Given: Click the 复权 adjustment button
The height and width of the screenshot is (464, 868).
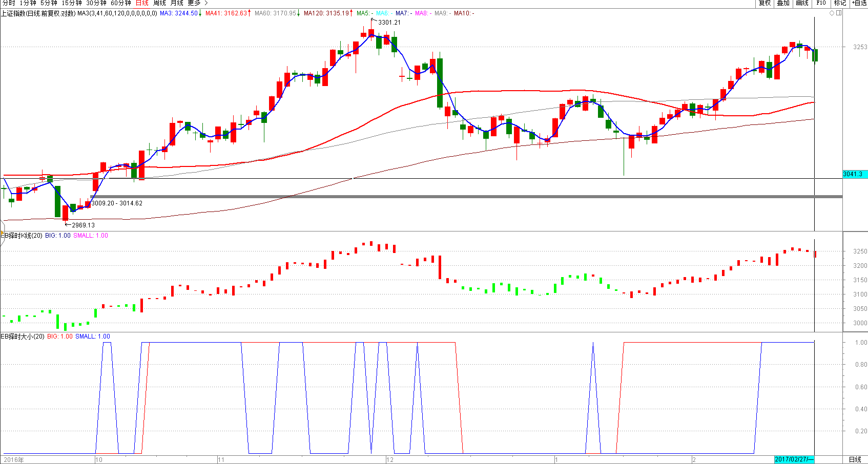Looking at the screenshot, I should pos(764,3).
